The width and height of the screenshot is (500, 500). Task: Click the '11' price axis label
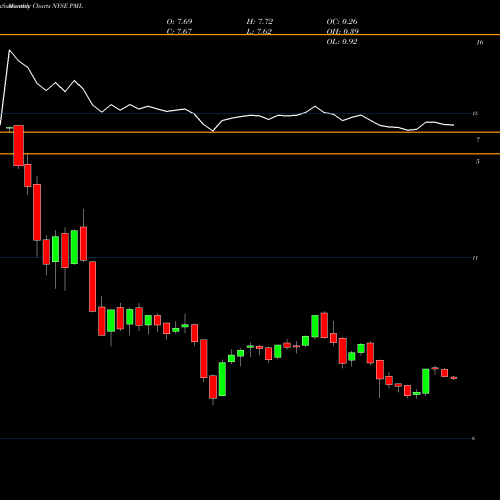(x=475, y=258)
